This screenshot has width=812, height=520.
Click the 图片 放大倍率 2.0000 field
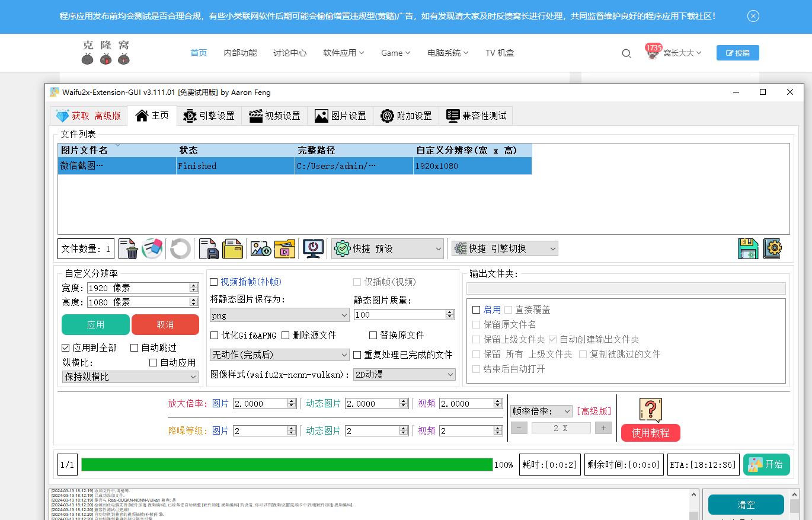point(264,403)
